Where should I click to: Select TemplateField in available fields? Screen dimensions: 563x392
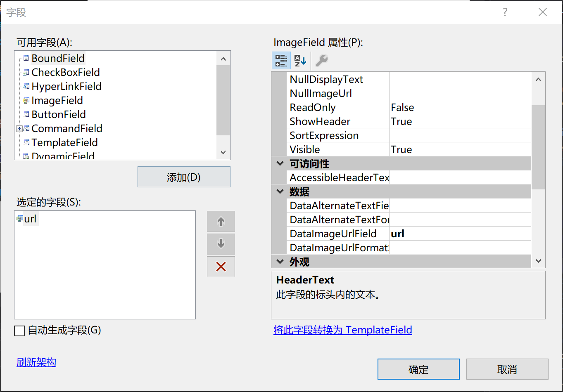pyautogui.click(x=64, y=142)
